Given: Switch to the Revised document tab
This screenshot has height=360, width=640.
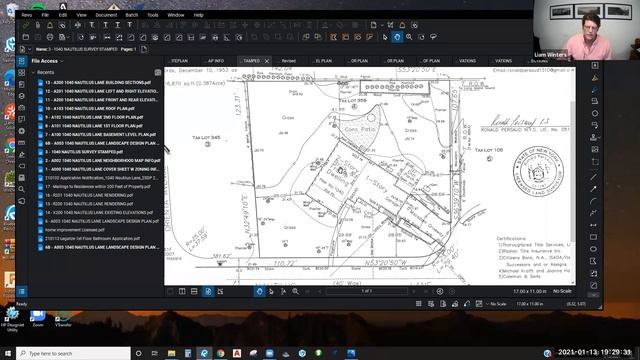Looking at the screenshot, I should (287, 61).
